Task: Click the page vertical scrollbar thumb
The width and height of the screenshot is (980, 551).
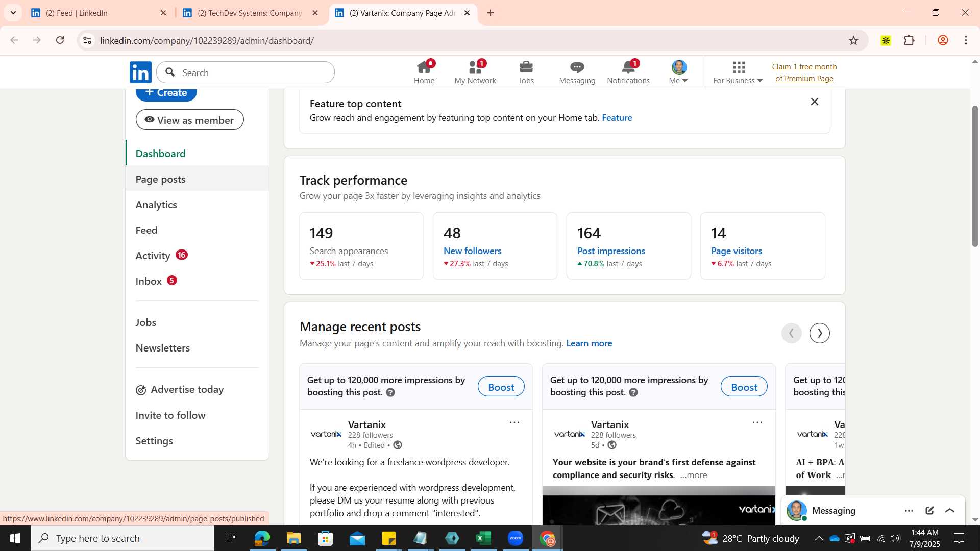Action: (975, 176)
